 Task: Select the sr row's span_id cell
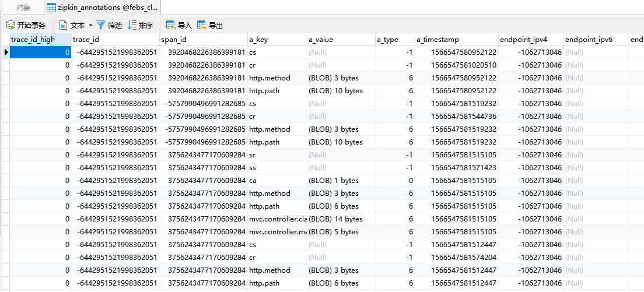204,155
